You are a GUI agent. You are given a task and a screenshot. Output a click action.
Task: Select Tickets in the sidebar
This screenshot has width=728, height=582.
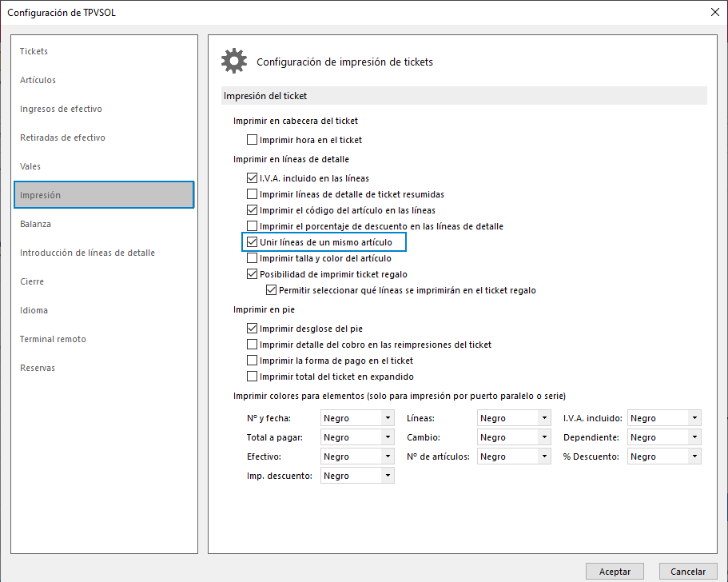click(104, 51)
